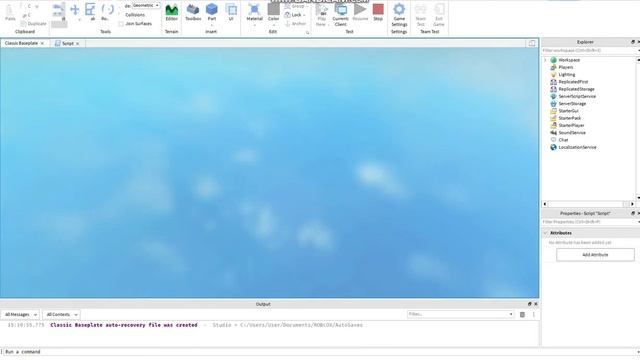The width and height of the screenshot is (640, 360).
Task: Open the Material picker
Action: point(254,12)
